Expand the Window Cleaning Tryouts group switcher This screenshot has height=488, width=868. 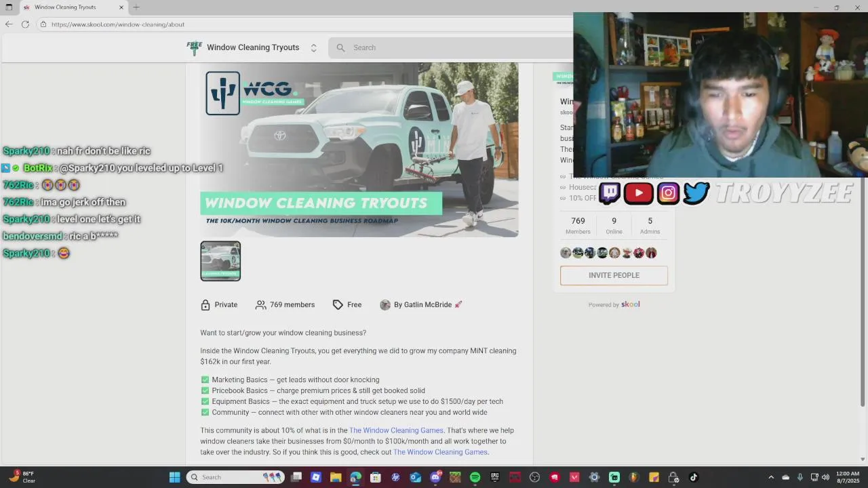(x=313, y=47)
